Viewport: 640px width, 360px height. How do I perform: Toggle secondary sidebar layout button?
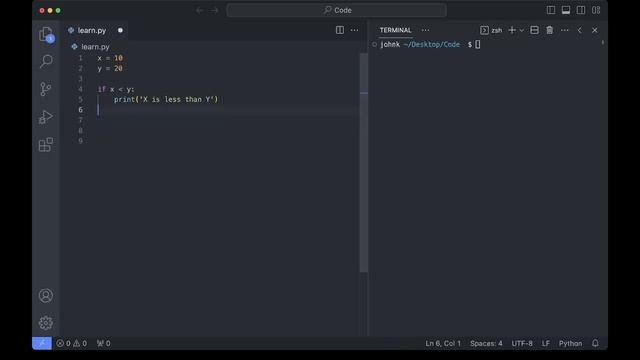[x=581, y=10]
